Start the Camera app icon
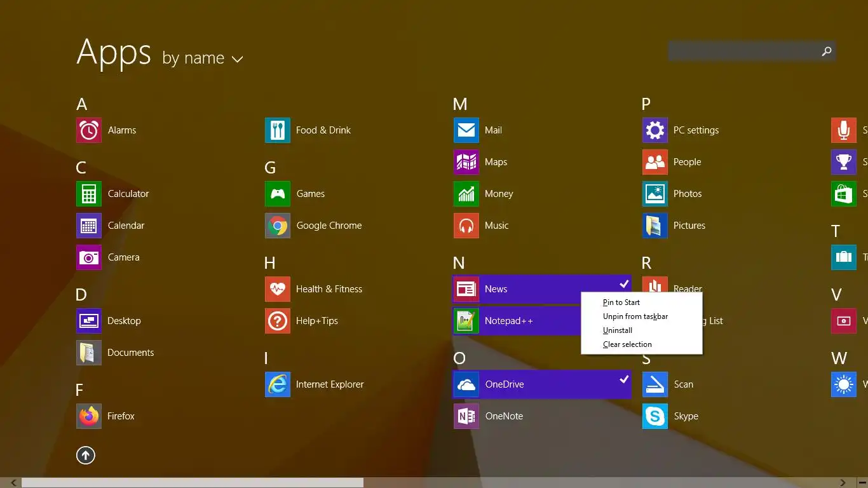This screenshot has width=868, height=488. (x=89, y=257)
